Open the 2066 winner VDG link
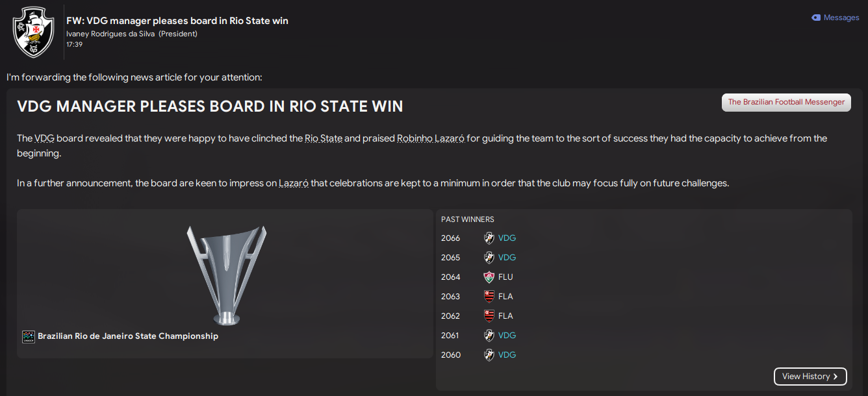This screenshot has height=396, width=868. click(x=507, y=238)
